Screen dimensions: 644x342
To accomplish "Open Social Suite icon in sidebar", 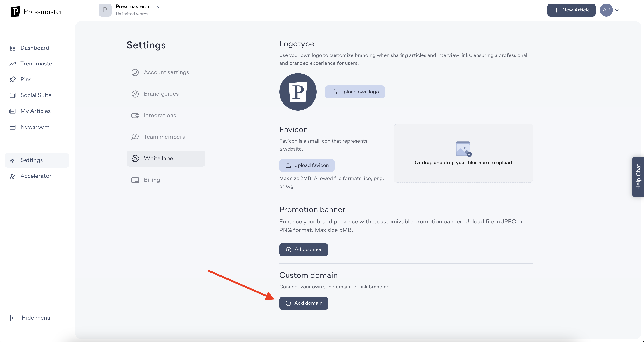I will 13,95.
